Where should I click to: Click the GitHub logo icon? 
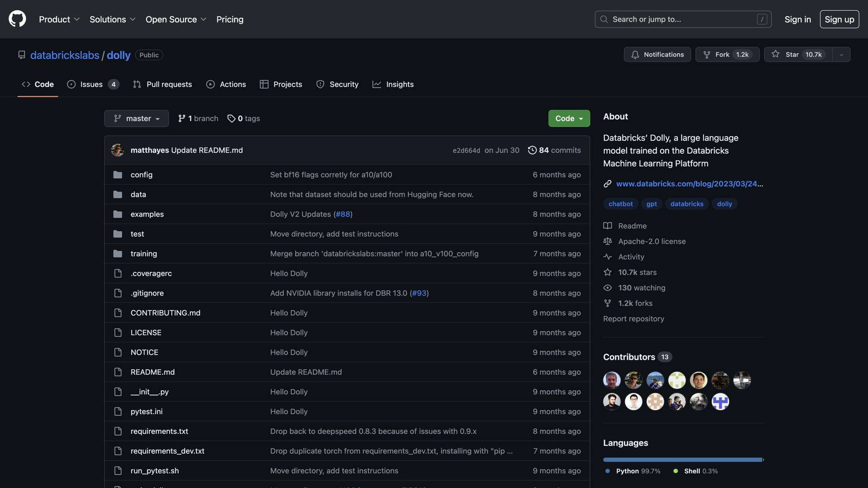tap(17, 19)
